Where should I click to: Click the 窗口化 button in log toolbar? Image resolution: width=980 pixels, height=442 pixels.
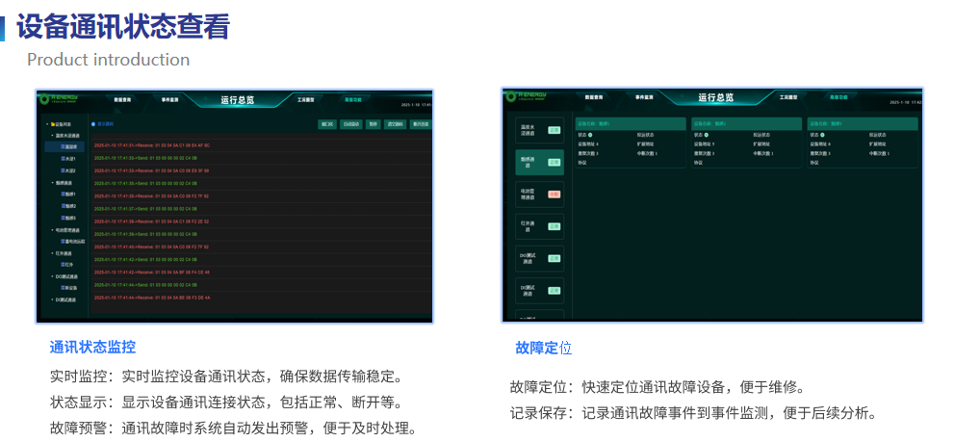327,124
